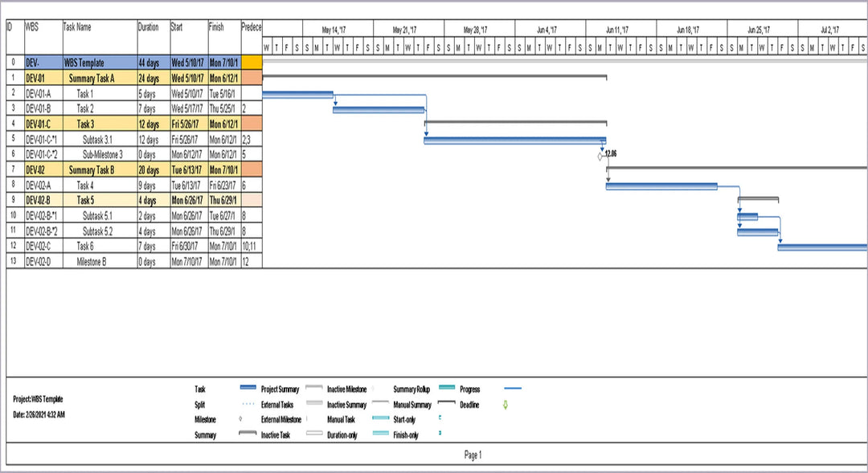Click the Summary Task A summary bar
868x473 pixels.
(434, 77)
